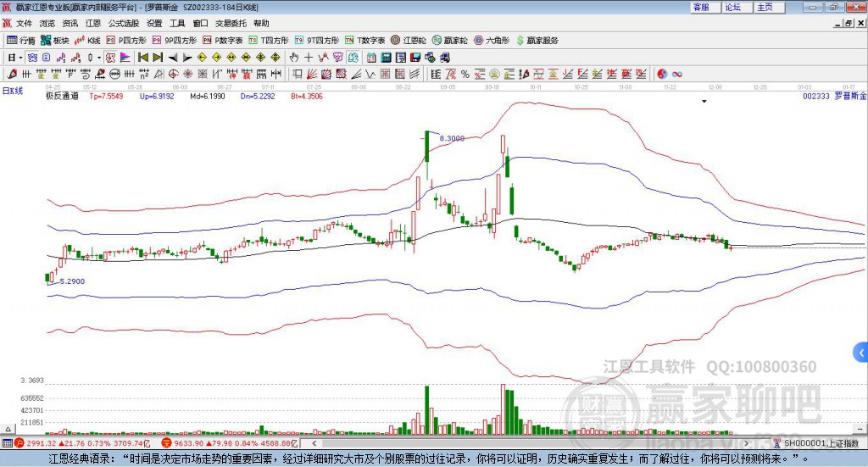
Task: Open the 工具 menu
Action: click(x=177, y=23)
